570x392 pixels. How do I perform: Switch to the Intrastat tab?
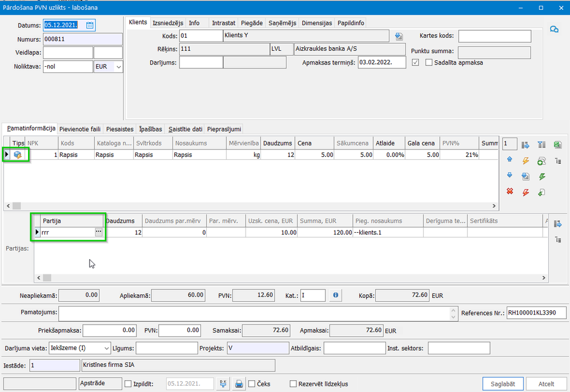pos(223,23)
